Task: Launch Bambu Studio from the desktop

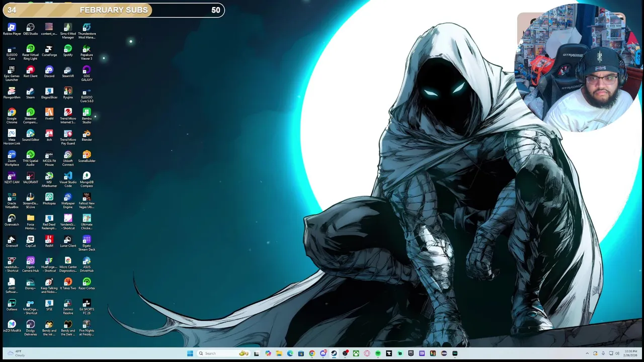Action: (x=87, y=116)
